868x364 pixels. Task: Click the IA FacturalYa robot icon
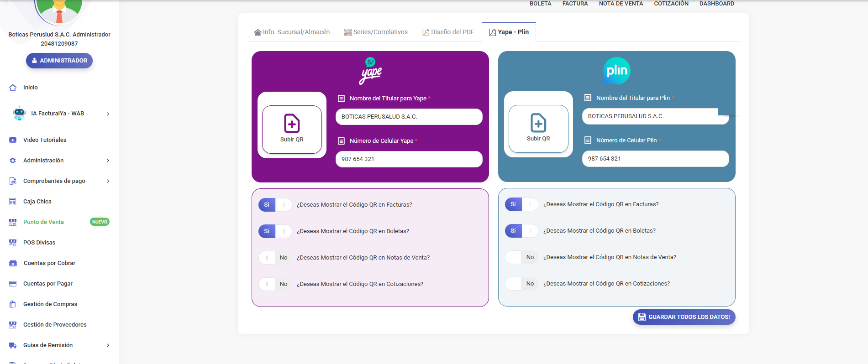19,113
